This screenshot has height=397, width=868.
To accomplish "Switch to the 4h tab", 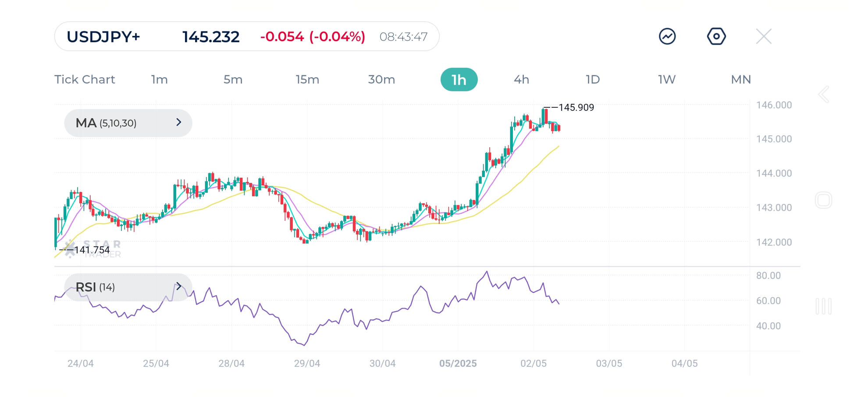I will (521, 79).
